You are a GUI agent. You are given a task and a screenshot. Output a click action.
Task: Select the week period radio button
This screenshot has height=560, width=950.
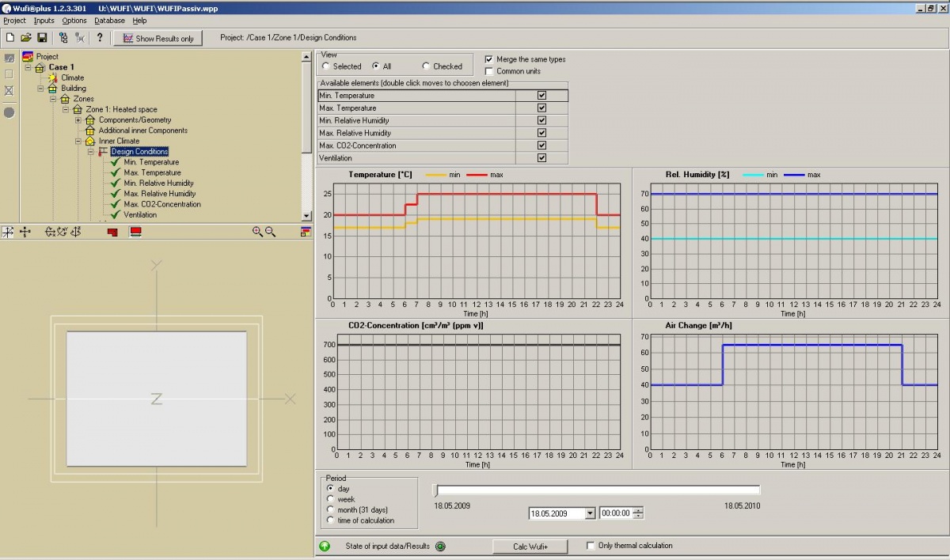click(331, 499)
